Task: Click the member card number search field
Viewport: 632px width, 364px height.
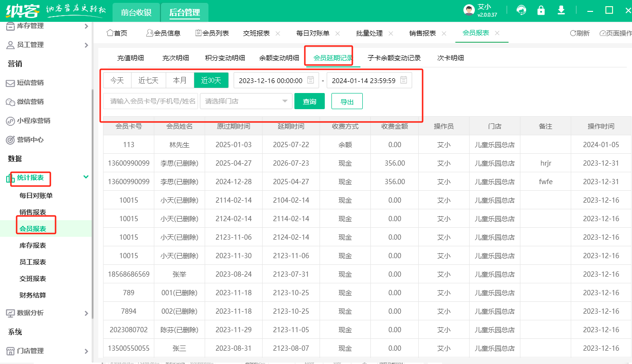Action: pyautogui.click(x=151, y=101)
